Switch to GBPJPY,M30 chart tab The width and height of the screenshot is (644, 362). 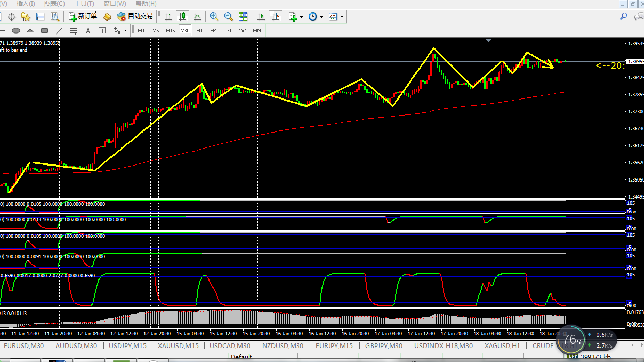click(x=384, y=346)
